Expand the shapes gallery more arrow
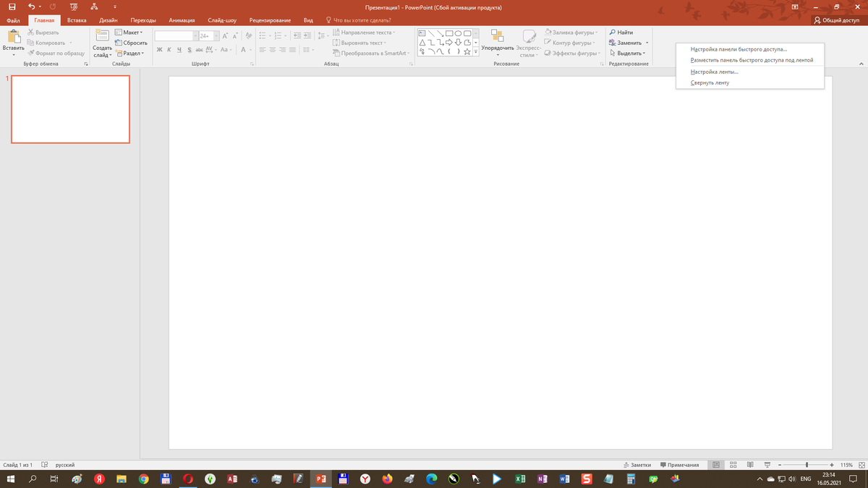Screen dimensions: 868x488 (476, 52)
